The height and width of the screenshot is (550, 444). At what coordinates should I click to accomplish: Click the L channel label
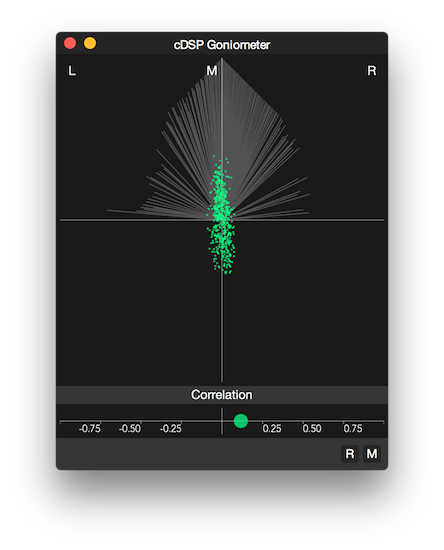pyautogui.click(x=72, y=71)
